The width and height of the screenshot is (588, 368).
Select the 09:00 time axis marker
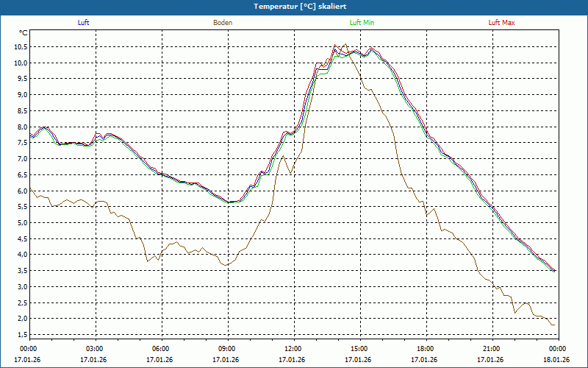pyautogui.click(x=226, y=349)
